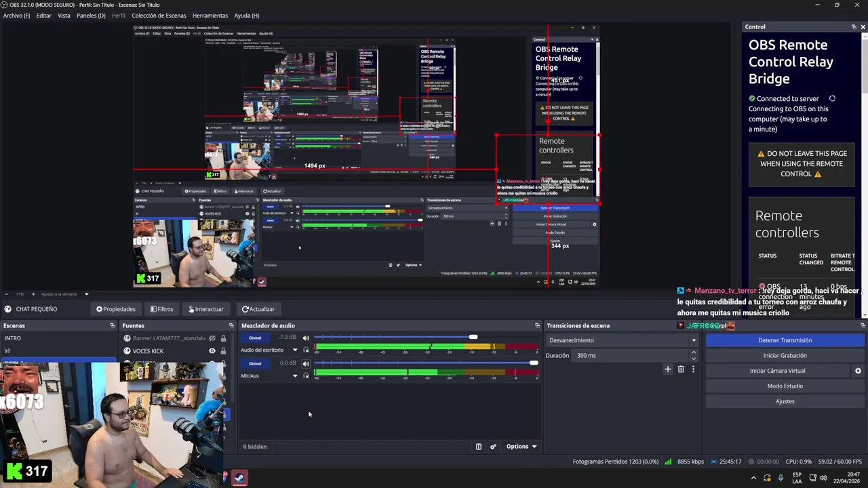This screenshot has height=488, width=868.
Task: Open the Archivo (F) menu
Action: pos(16,16)
